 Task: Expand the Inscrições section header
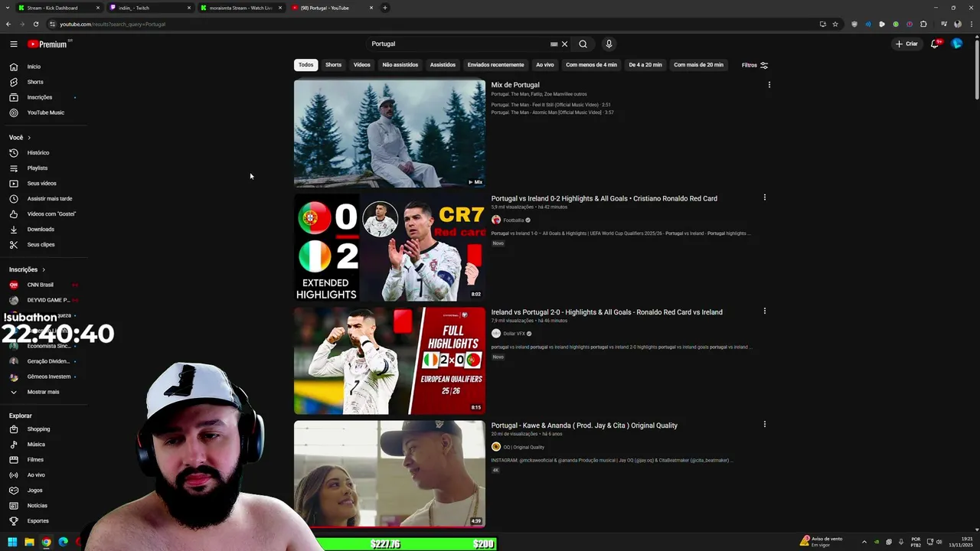(28, 269)
